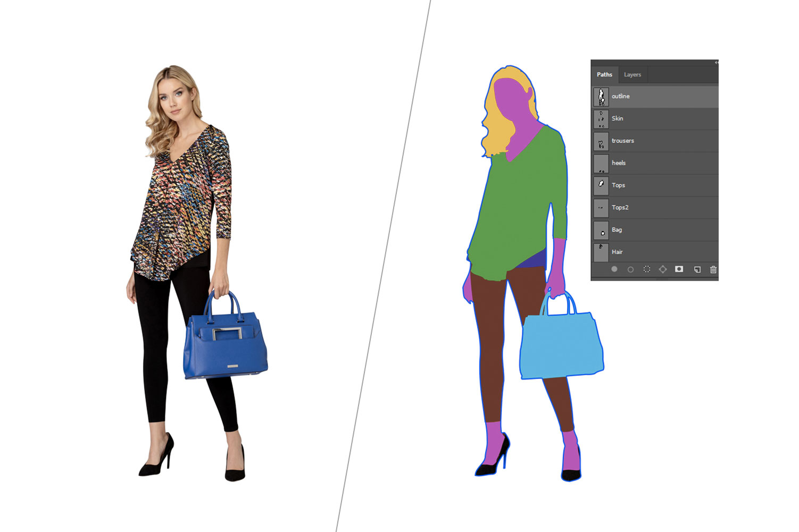Select the 'Tops2' path name
Screen dimensions: 799x532
pos(620,208)
